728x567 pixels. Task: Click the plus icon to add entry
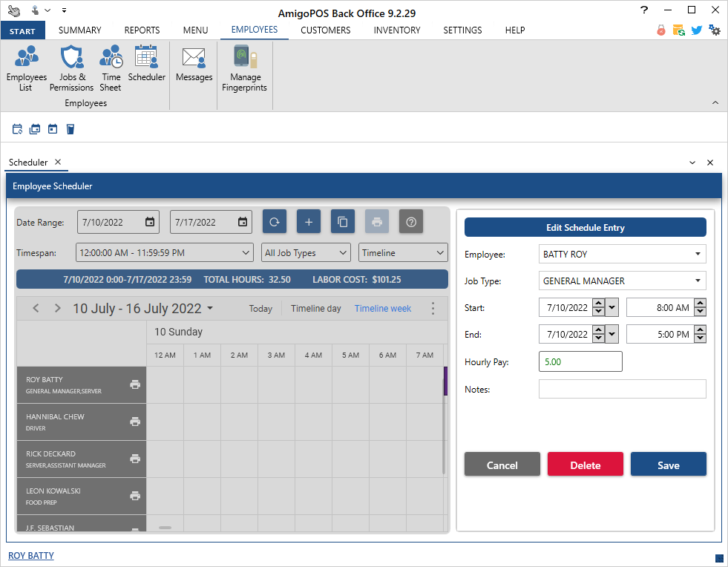[309, 221]
